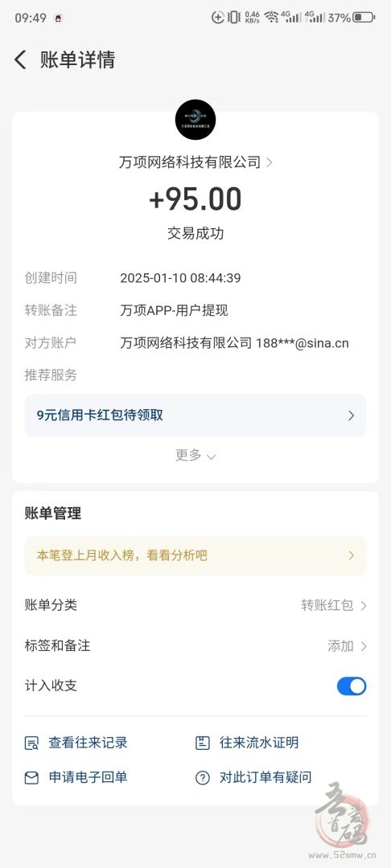The width and height of the screenshot is (391, 868).
Task: Tap the Wi-Fi signal icon in status bar
Action: 271,17
